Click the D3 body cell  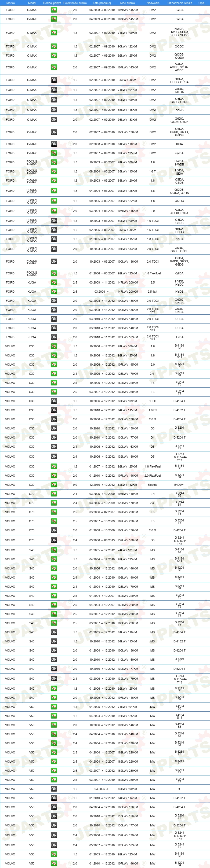[152, 428]
